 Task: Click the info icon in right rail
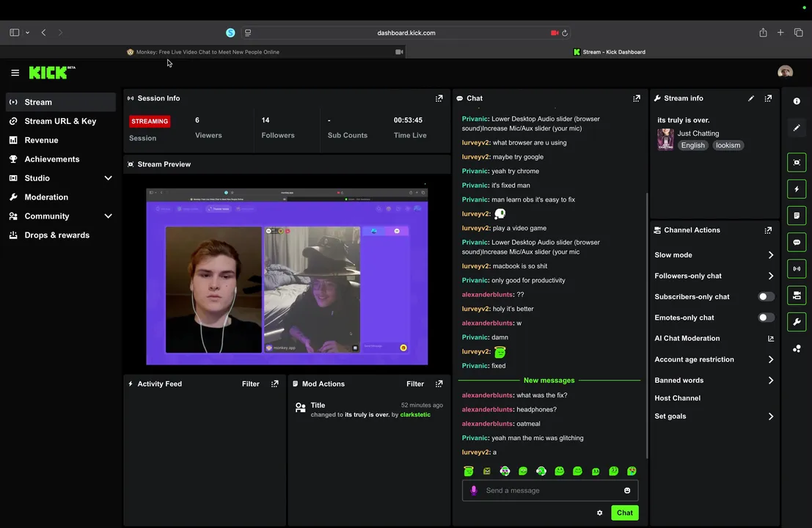coord(797,101)
